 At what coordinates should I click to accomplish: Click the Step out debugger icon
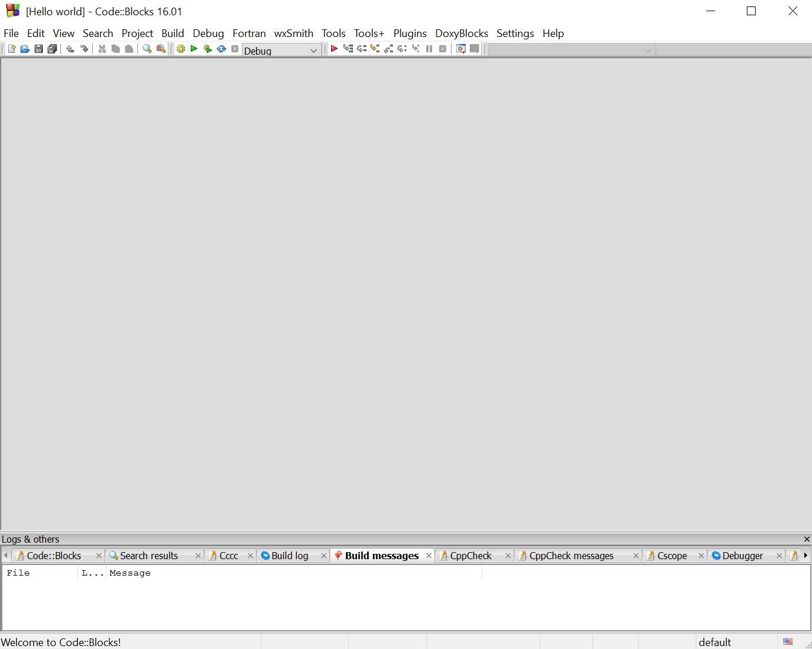tap(389, 49)
